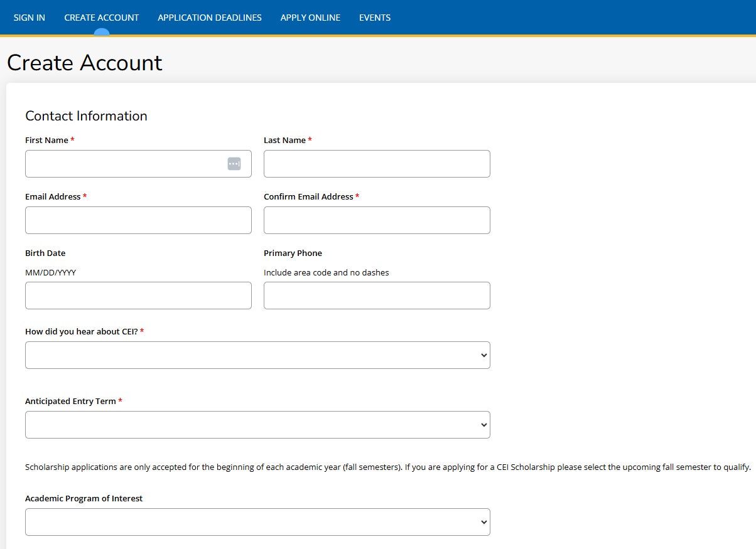Open the Academic Program of Interest dropdown
756x549 pixels.
click(x=256, y=521)
